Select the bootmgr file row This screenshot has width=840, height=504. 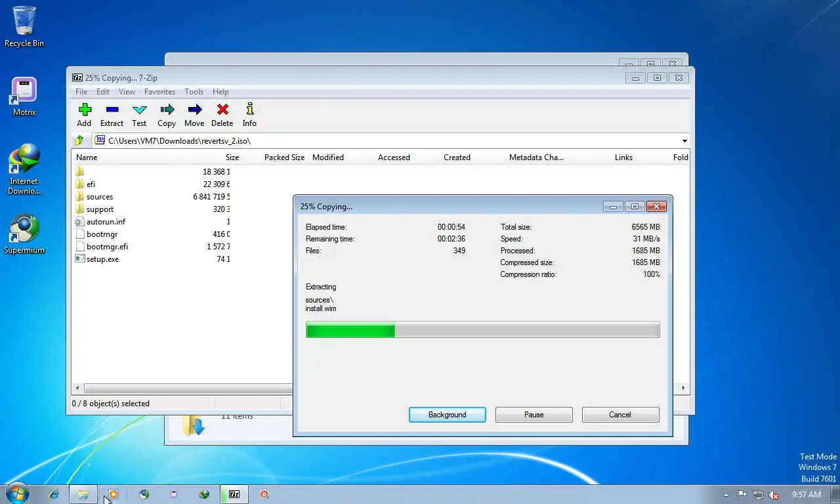point(151,234)
